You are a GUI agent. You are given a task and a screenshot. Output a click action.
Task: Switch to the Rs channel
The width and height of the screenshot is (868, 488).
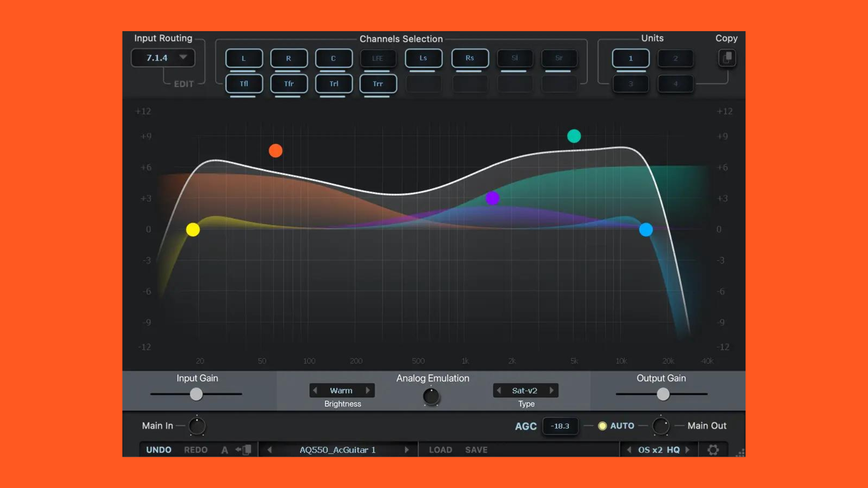(x=470, y=58)
